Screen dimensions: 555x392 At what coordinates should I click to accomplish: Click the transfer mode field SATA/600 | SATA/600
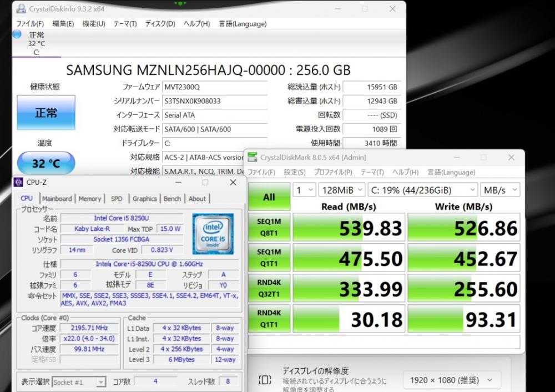[214, 129]
